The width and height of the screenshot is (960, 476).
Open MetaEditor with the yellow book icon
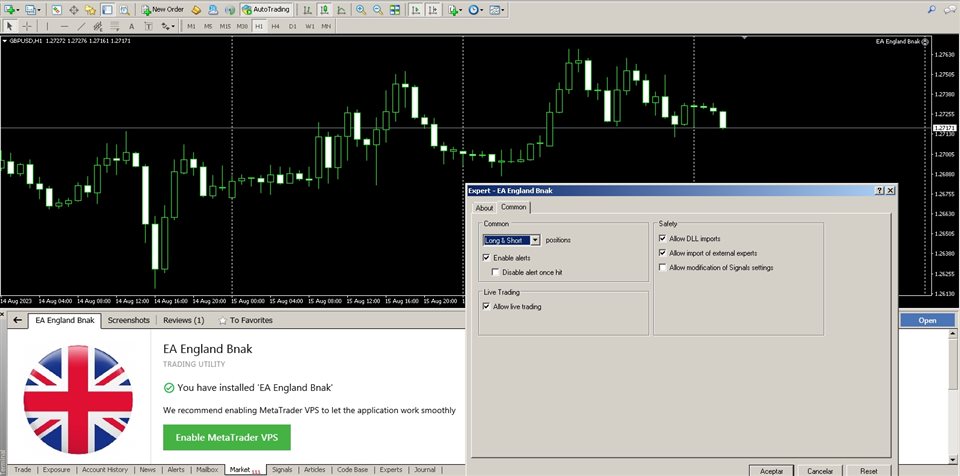[x=196, y=10]
